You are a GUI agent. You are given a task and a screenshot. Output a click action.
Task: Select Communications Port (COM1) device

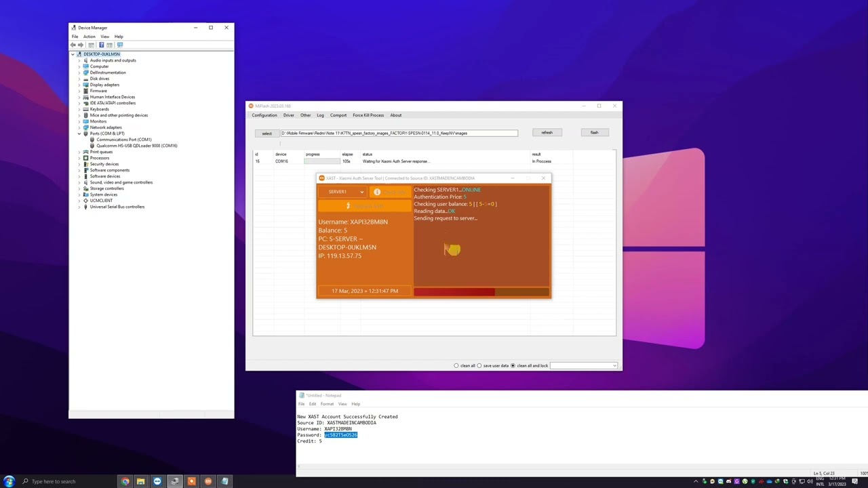point(124,140)
